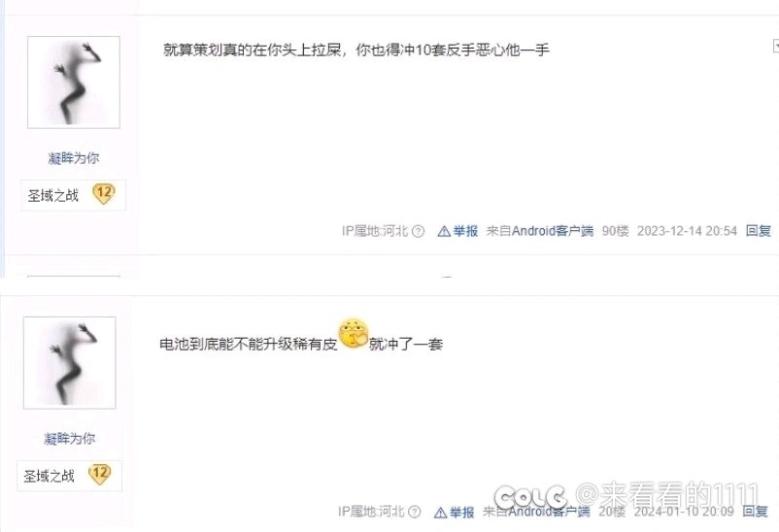Viewport: 779px width, 532px height.
Task: Click the IP属地 help question mark in the 20楼 post
Action: point(415,512)
